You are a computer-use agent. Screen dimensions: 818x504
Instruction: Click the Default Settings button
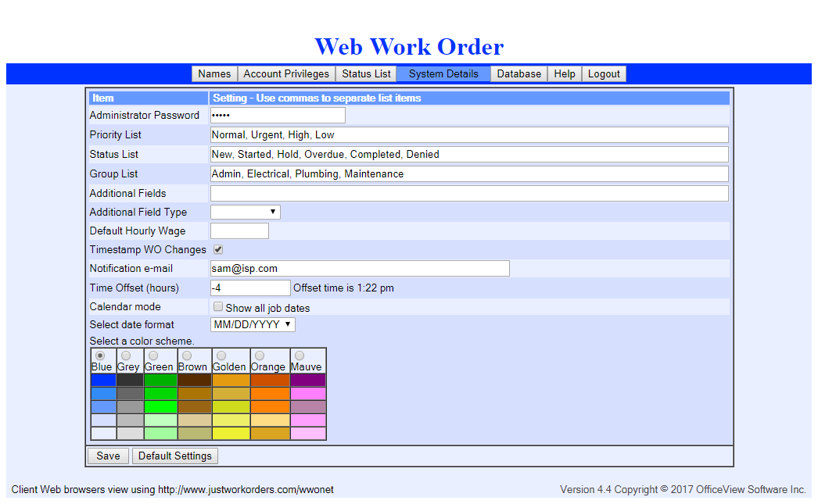tap(175, 456)
